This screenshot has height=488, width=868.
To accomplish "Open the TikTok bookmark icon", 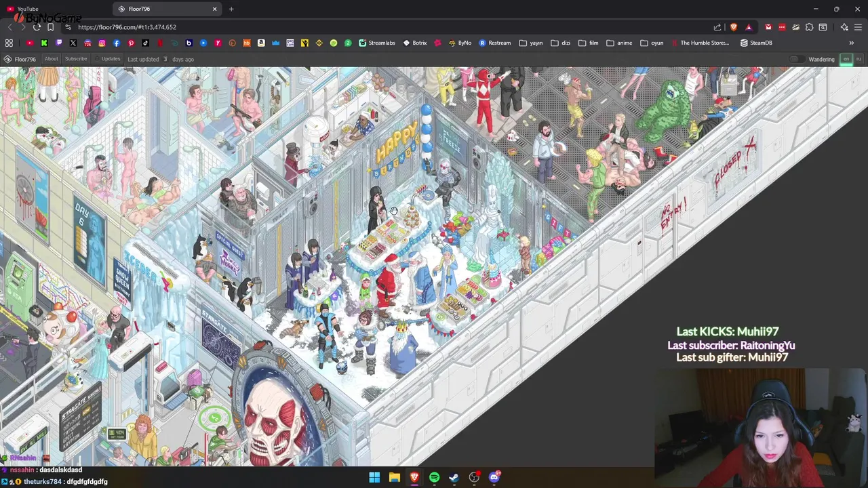I will (x=146, y=43).
